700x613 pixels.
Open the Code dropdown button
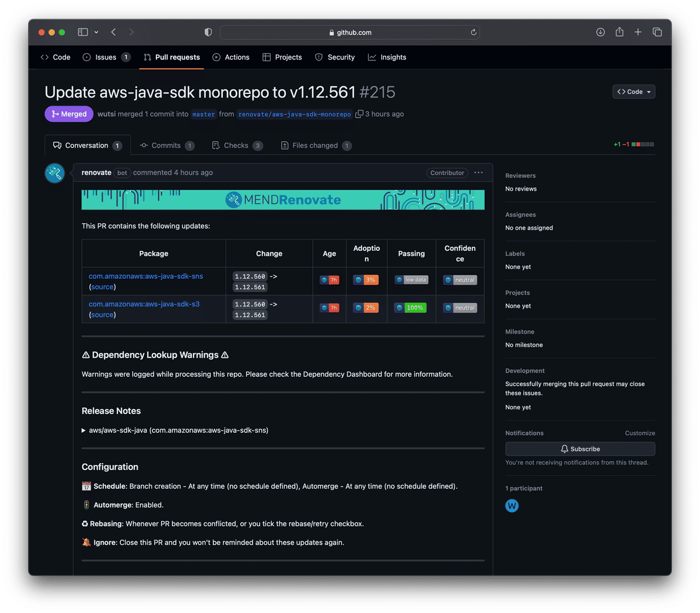click(634, 92)
